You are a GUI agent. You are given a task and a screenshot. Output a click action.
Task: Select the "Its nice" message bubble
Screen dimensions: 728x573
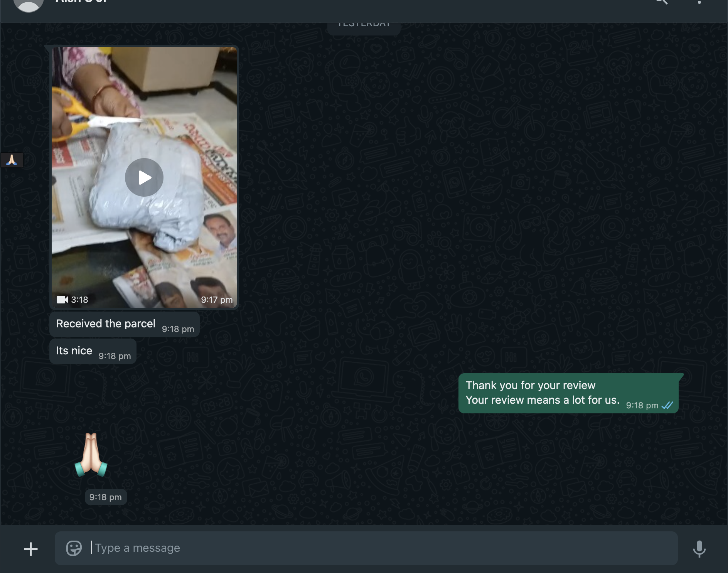[74, 351]
